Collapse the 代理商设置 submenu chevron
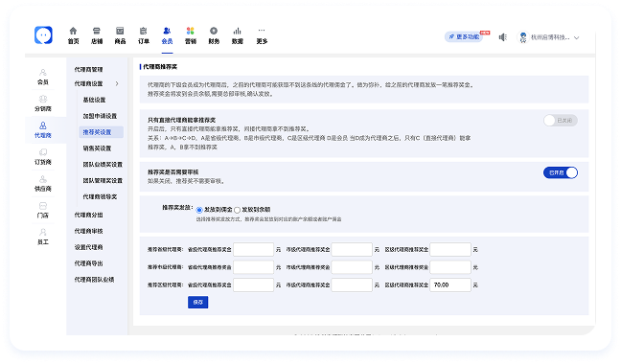The height and width of the screenshot is (364, 621). [117, 83]
